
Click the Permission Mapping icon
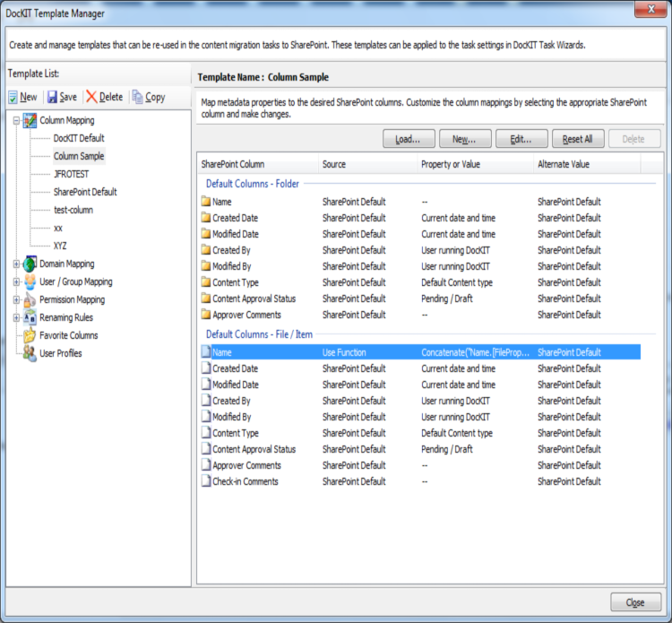click(x=30, y=300)
